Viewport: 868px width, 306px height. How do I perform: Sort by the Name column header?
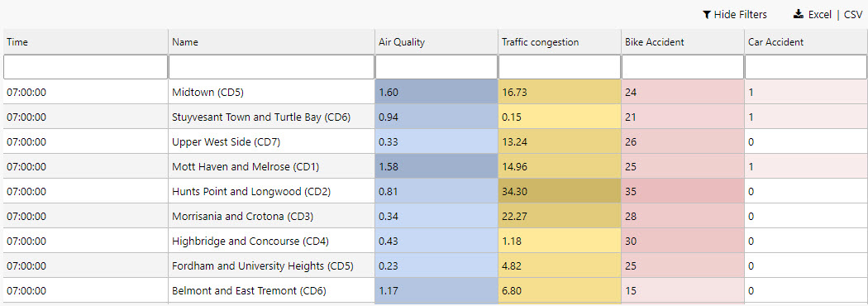tap(272, 42)
